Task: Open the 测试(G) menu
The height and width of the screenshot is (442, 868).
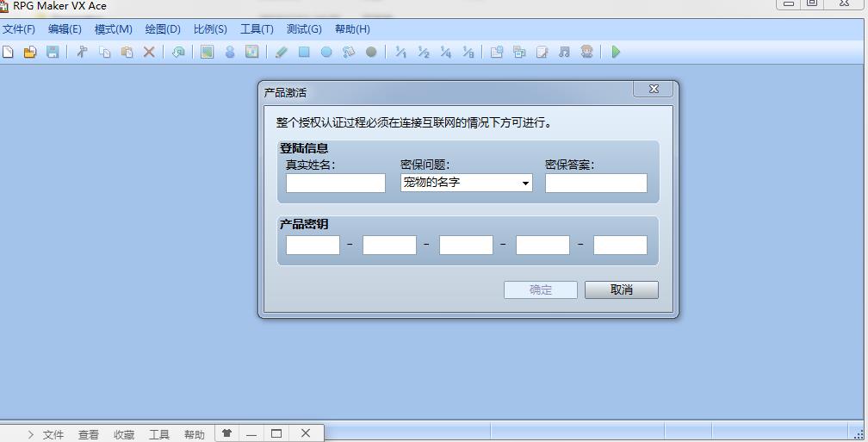Action: click(304, 29)
